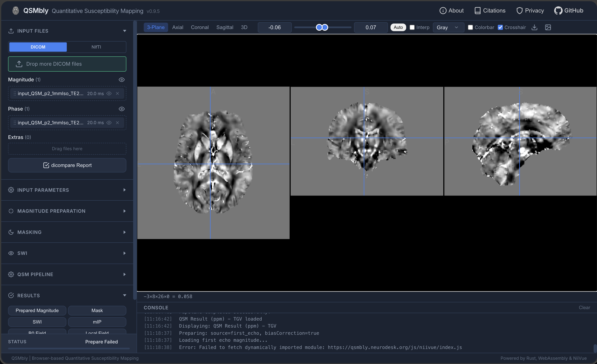597x364 pixels.
Task: Remove the magnitude input file
Action: tap(117, 93)
